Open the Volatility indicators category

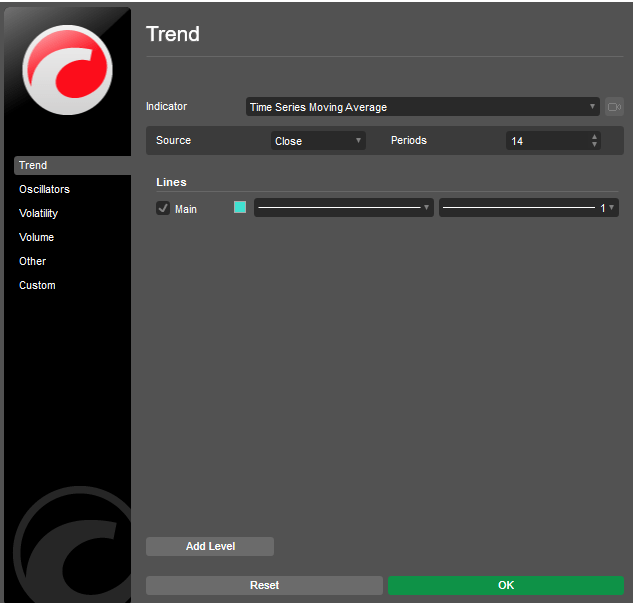tap(38, 213)
